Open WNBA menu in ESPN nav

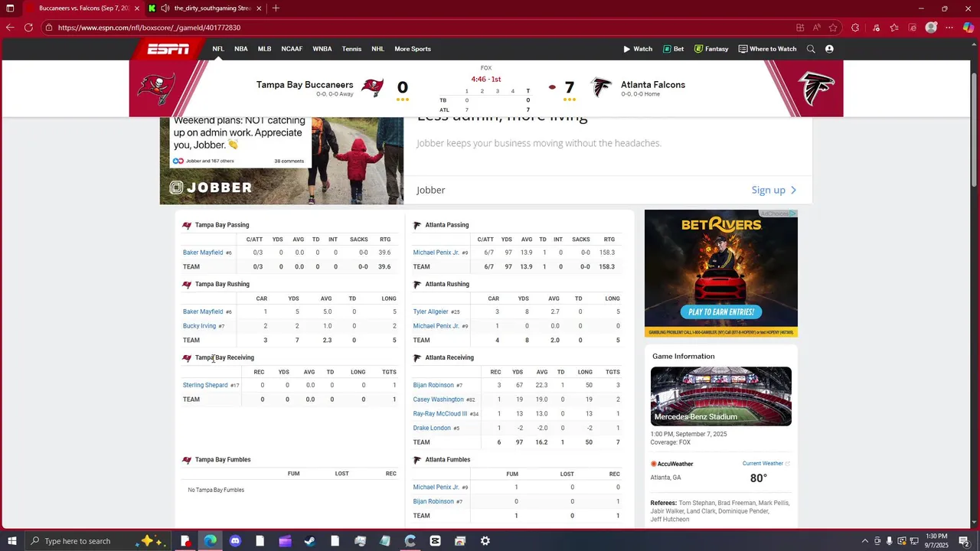(322, 49)
